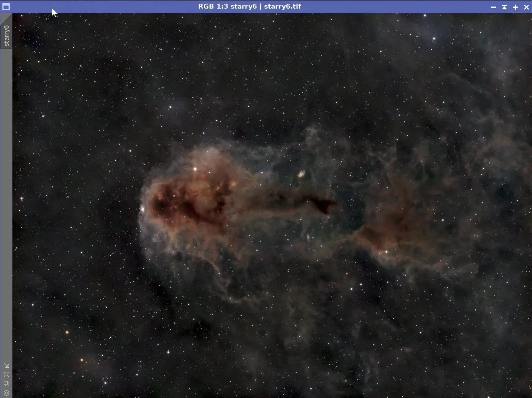Open the window menu icon in the title bar

click(x=6, y=7)
